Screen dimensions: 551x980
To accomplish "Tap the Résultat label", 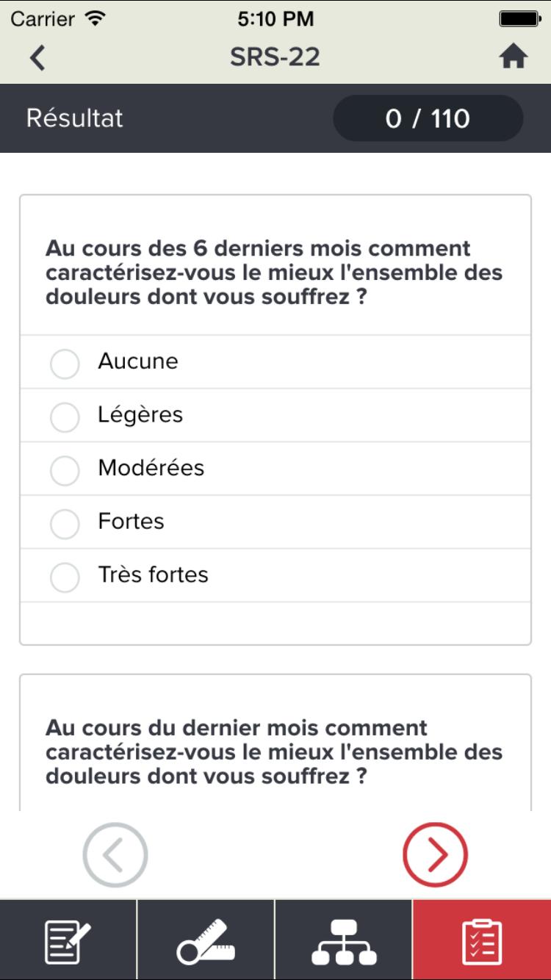I will click(75, 118).
